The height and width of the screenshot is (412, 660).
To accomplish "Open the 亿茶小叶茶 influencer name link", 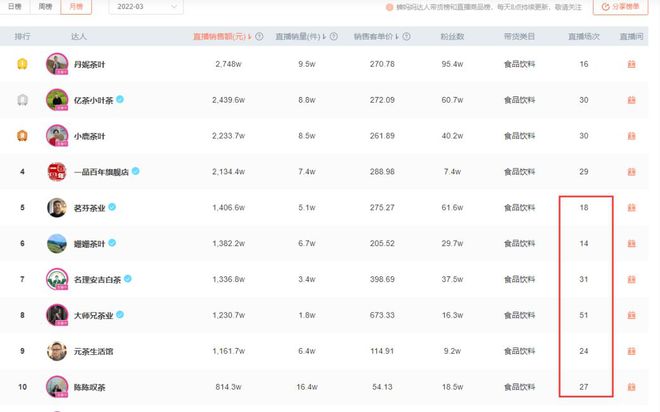I will pos(93,101).
